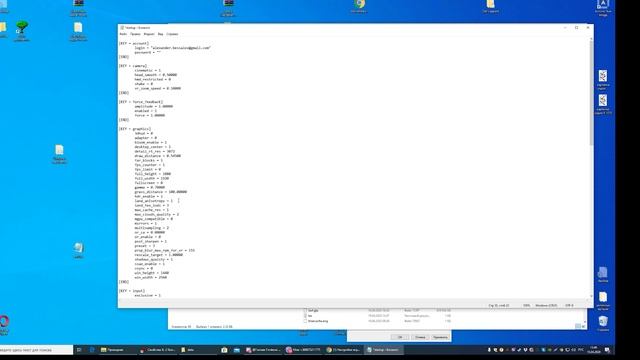Open Task View on the taskbar

[x=79, y=350]
